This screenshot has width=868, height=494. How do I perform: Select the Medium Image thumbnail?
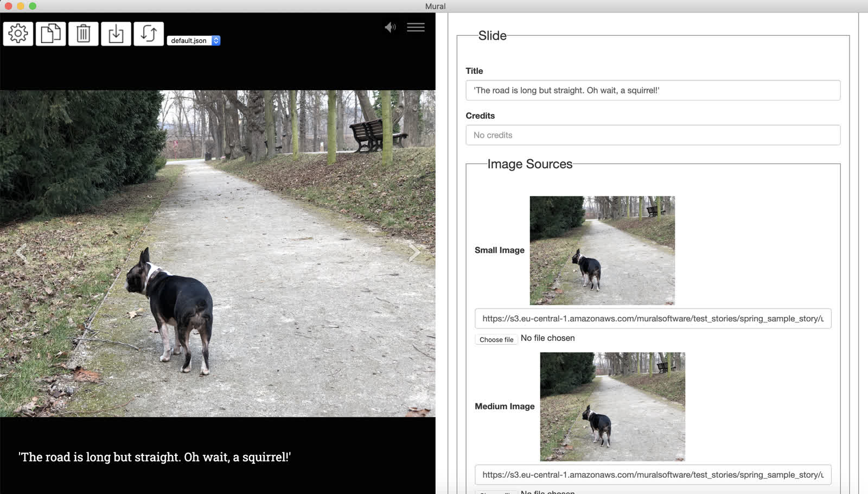612,407
